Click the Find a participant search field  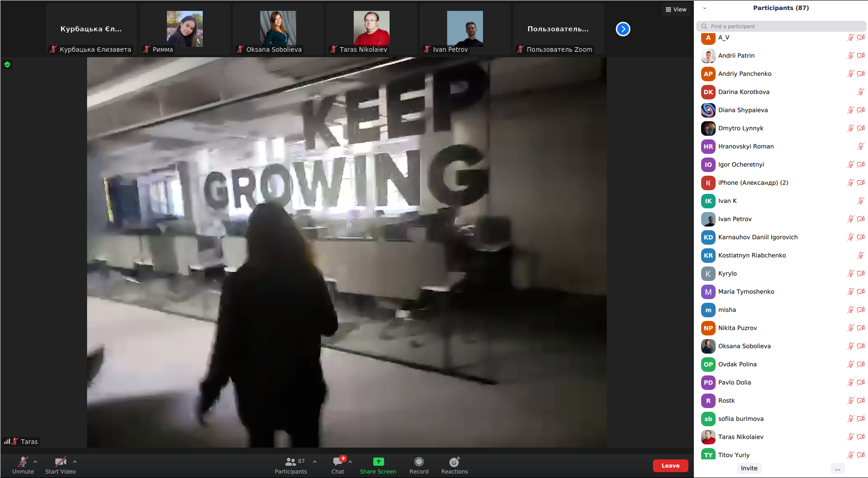coord(781,26)
